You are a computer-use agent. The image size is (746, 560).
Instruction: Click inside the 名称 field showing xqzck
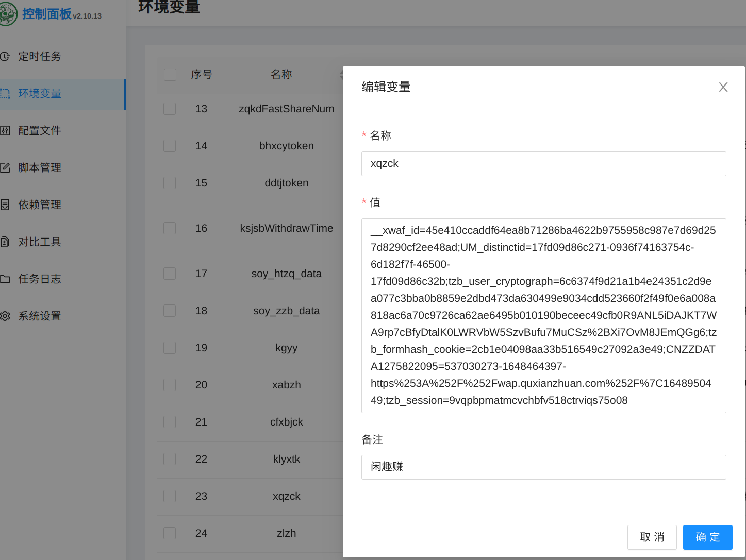(543, 163)
